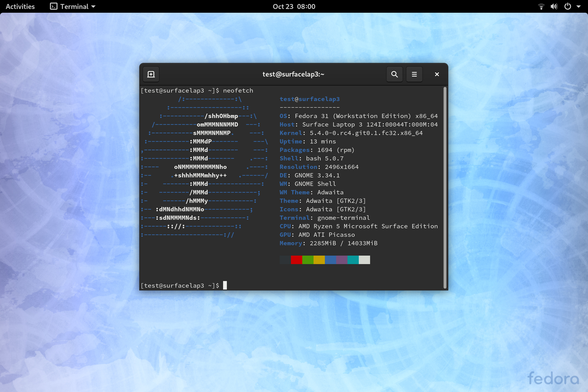This screenshot has width=588, height=392.
Task: Click the CPU AMD Ryzen 5 line
Action: point(359,226)
